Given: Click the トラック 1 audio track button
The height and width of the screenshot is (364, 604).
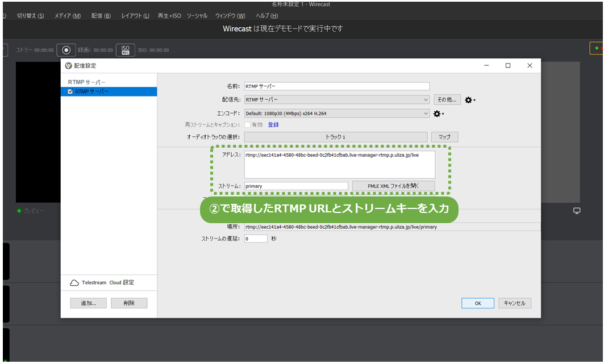Looking at the screenshot, I should [336, 137].
